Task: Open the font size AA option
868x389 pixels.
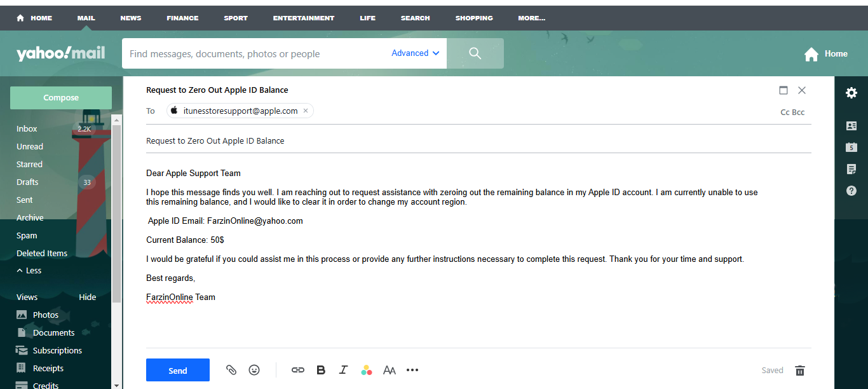Action: click(x=390, y=370)
